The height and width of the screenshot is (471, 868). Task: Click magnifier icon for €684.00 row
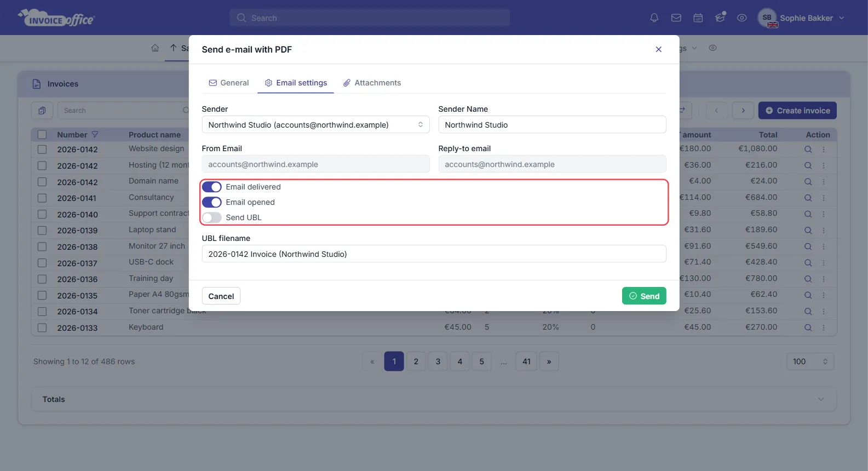click(808, 198)
